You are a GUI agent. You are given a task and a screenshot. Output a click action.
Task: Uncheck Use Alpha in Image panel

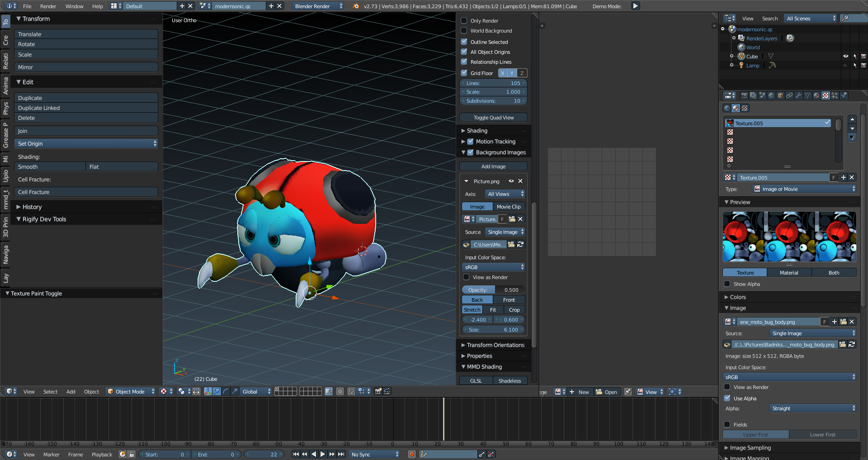coord(727,398)
